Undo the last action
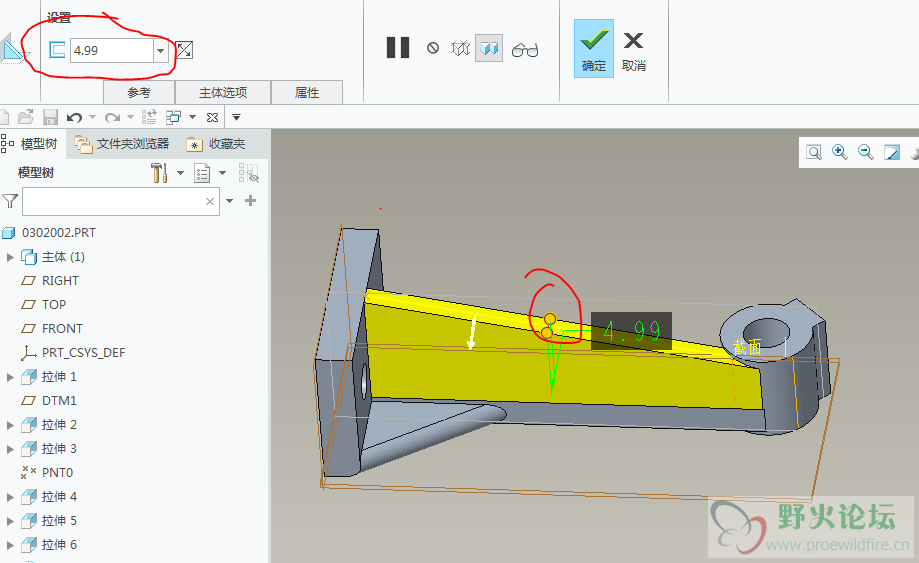This screenshot has width=919, height=563. (74, 118)
